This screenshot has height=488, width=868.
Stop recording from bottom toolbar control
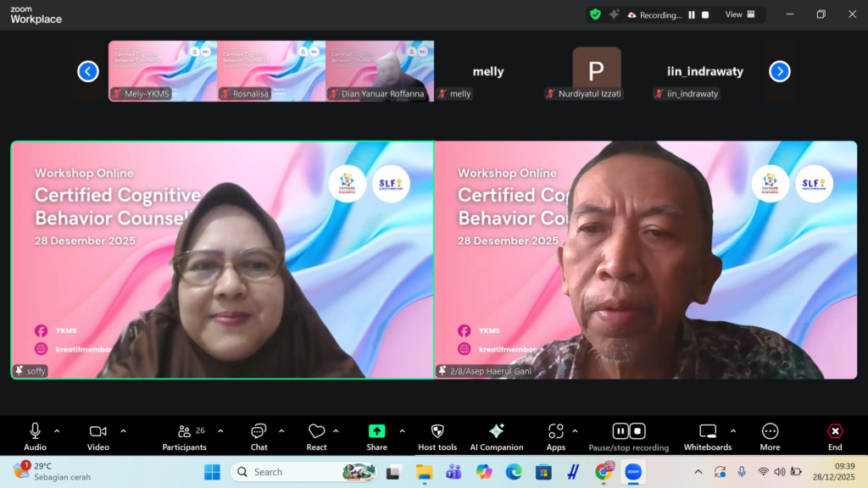pyautogui.click(x=638, y=431)
